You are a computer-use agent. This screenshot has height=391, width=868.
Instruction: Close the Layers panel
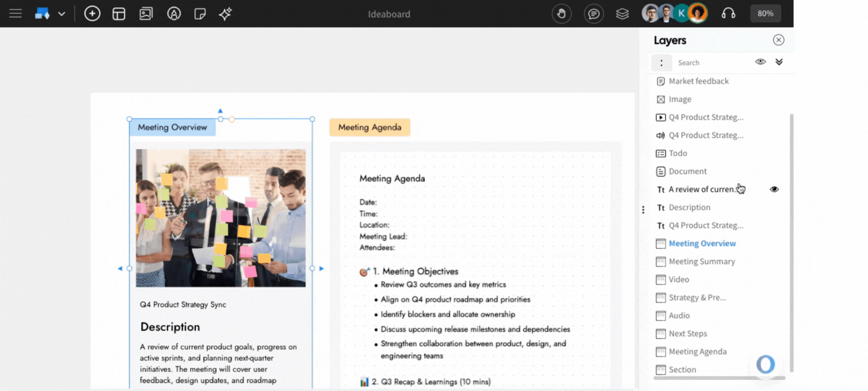click(x=778, y=40)
